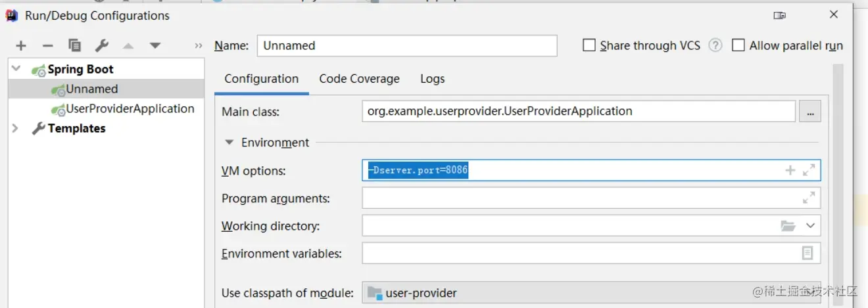Collapse the Spring Boot tree node

click(x=16, y=69)
